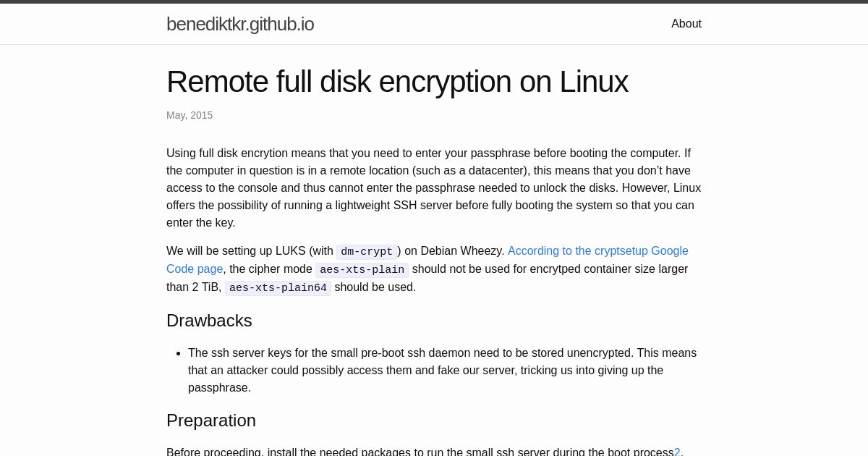868x456 pixels.
Task: Click the 'Before proceeding, install' paragraph
Action: 425,452
